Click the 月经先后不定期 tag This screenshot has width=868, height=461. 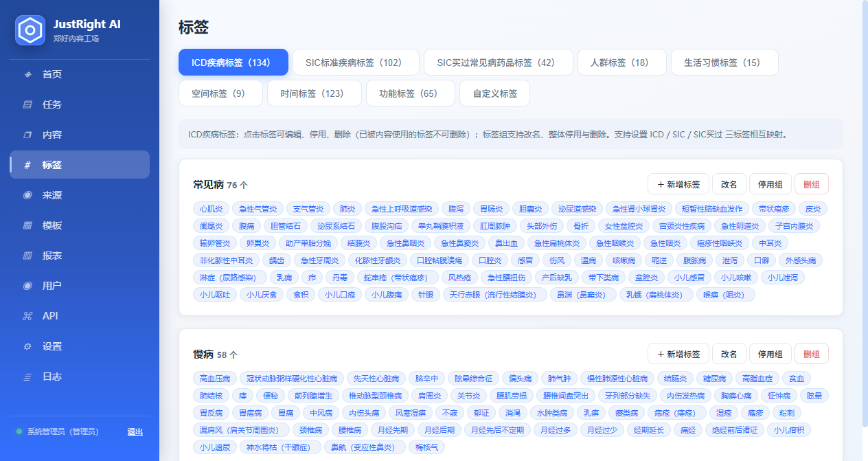(497, 430)
